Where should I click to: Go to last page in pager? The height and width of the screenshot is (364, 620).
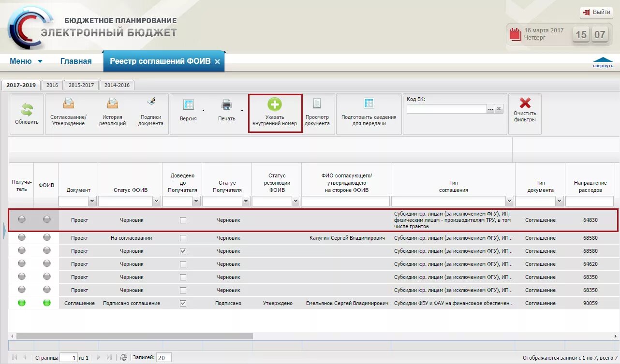pyautogui.click(x=109, y=358)
